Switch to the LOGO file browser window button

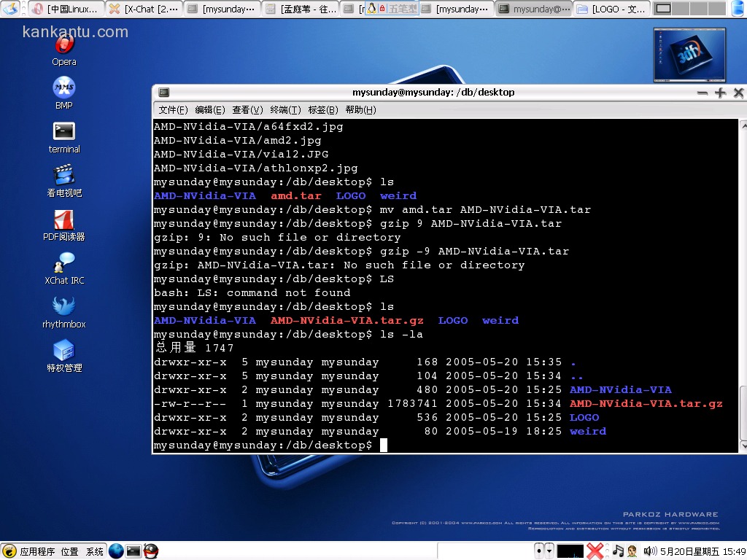pyautogui.click(x=611, y=9)
